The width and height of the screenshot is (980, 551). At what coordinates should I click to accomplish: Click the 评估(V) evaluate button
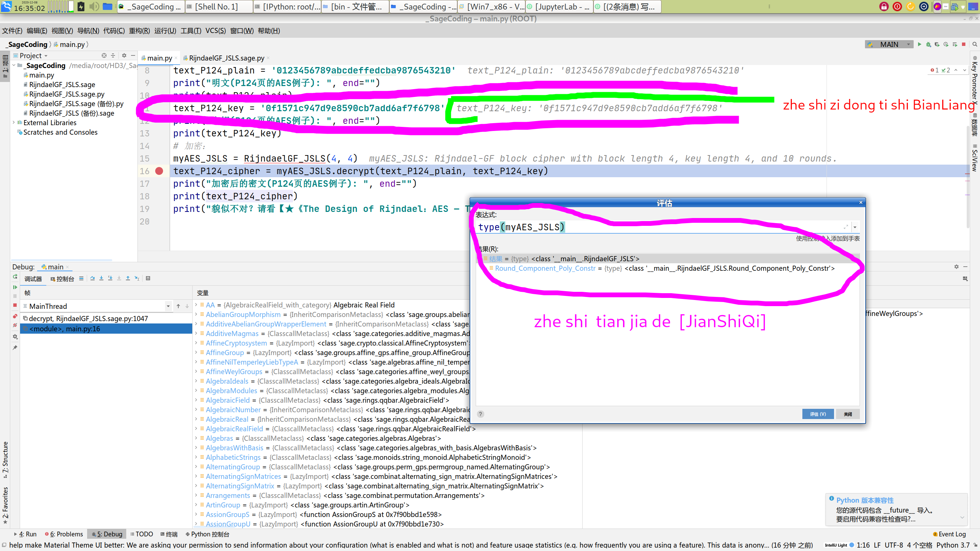click(x=818, y=414)
